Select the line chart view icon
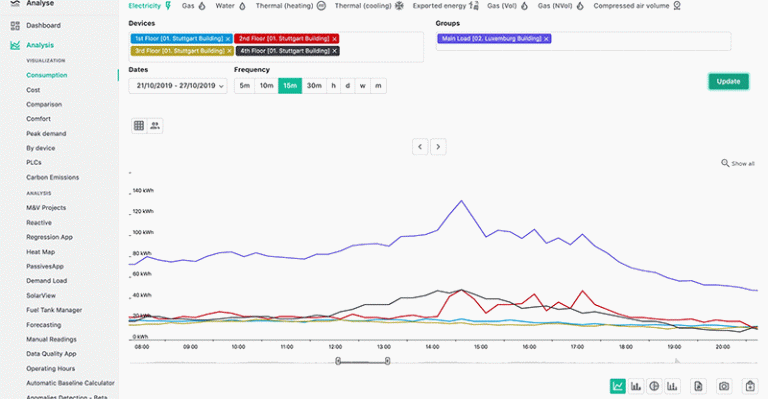The height and width of the screenshot is (399, 768). (x=618, y=386)
